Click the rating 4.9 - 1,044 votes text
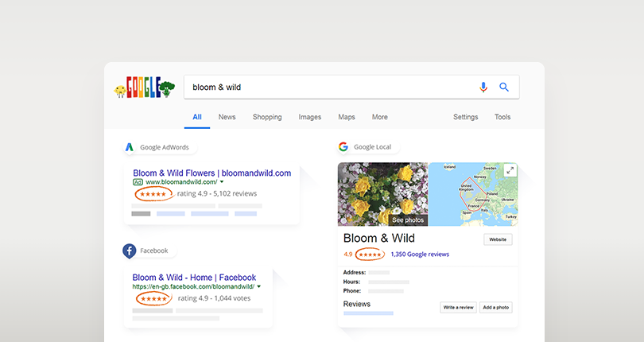Screen dimensions: 644x342 click(214, 298)
